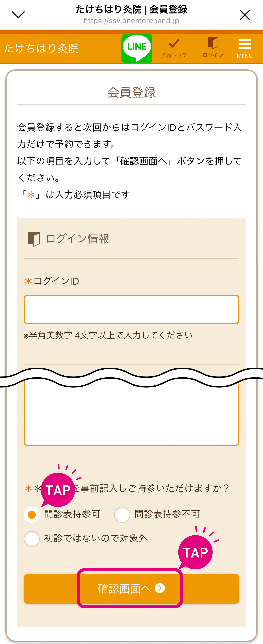
Task: Open 予約トップ checkmark icon
Action: [x=174, y=43]
